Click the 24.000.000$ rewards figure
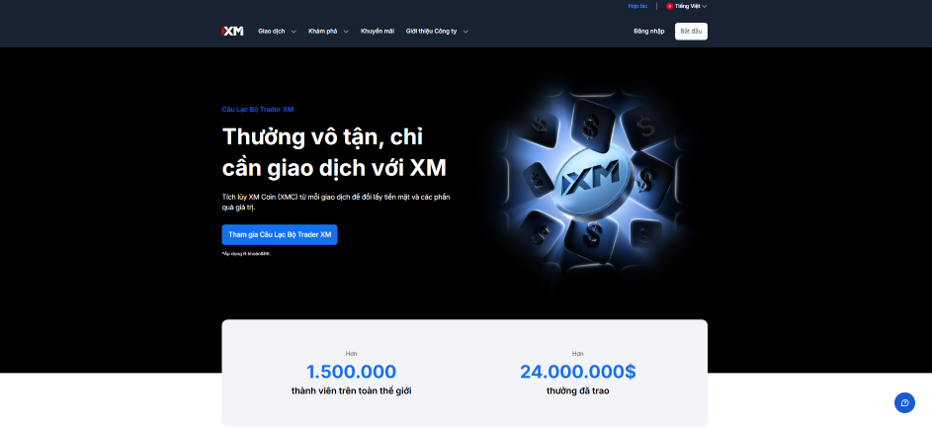The image size is (932, 429). point(578,372)
